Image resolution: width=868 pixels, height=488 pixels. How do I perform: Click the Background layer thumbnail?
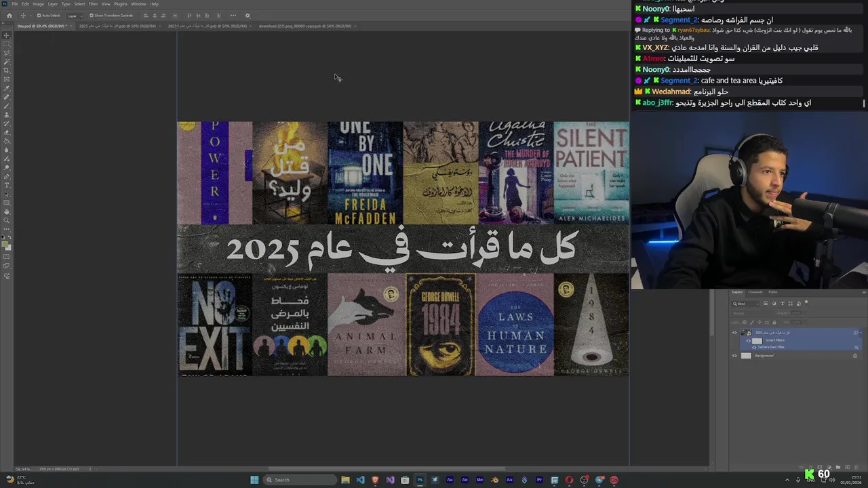coord(746,356)
